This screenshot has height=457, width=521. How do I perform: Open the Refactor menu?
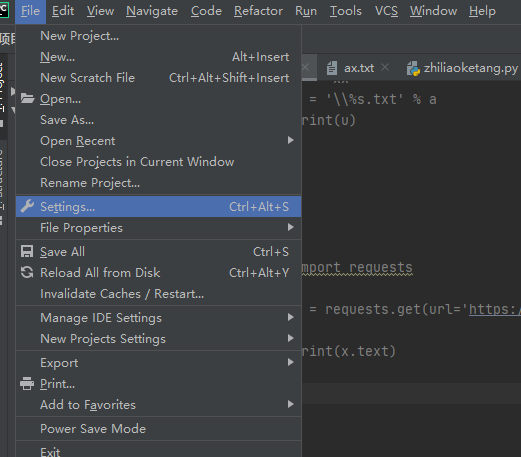(x=258, y=11)
